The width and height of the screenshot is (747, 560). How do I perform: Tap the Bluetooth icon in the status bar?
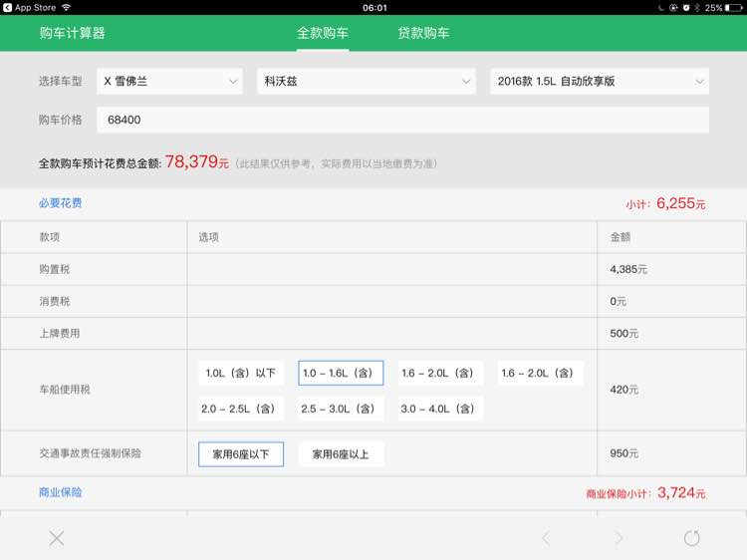point(696,8)
